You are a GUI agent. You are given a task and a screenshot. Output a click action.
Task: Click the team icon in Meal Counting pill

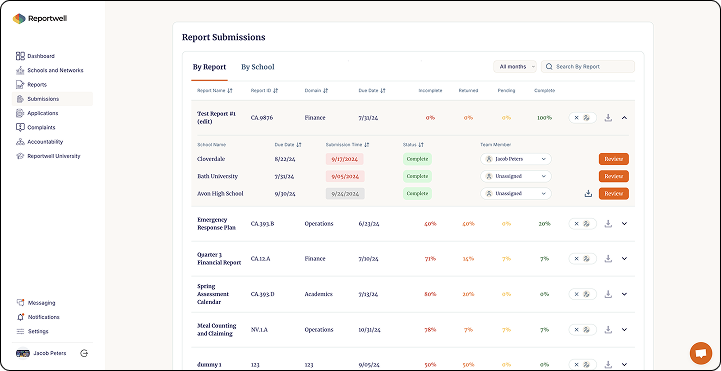pos(587,330)
